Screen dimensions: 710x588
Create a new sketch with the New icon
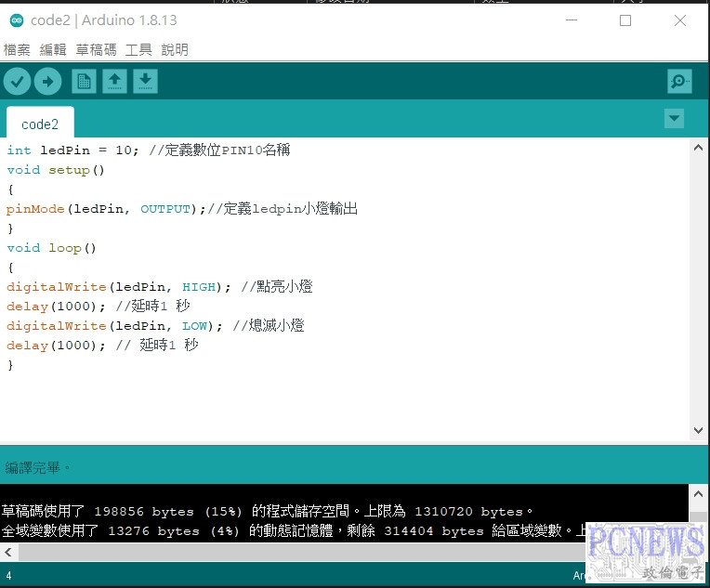tap(85, 82)
